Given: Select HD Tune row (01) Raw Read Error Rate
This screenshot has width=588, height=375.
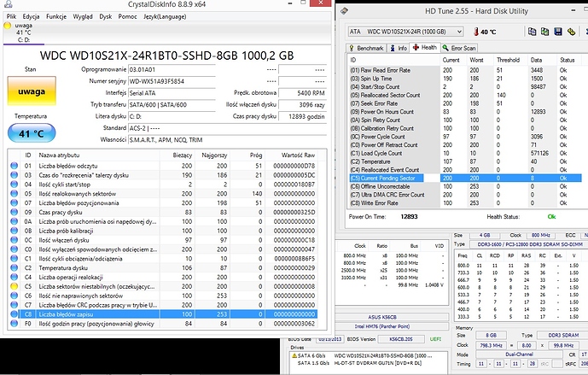Looking at the screenshot, I should coord(465,70).
